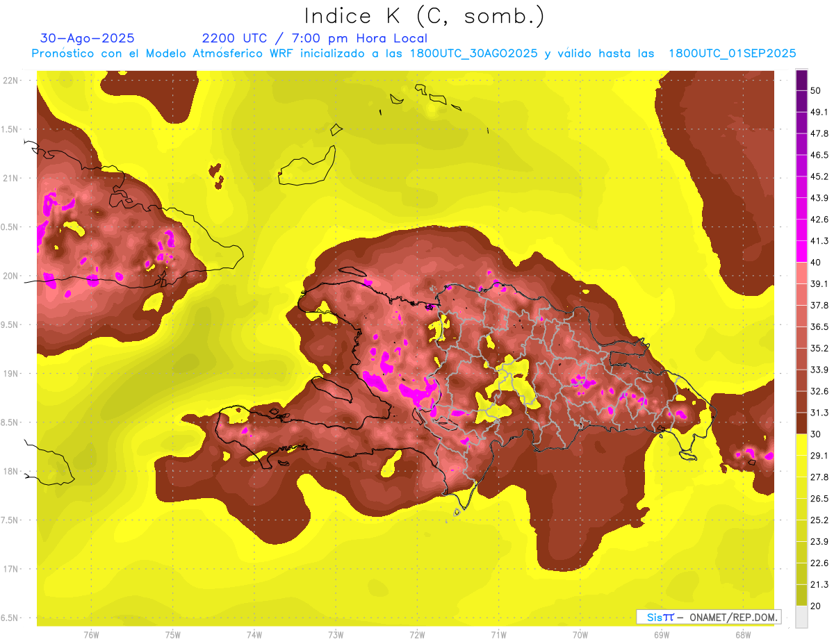Click legend value "47.8"
The width and height of the screenshot is (834, 644).
tap(819, 133)
